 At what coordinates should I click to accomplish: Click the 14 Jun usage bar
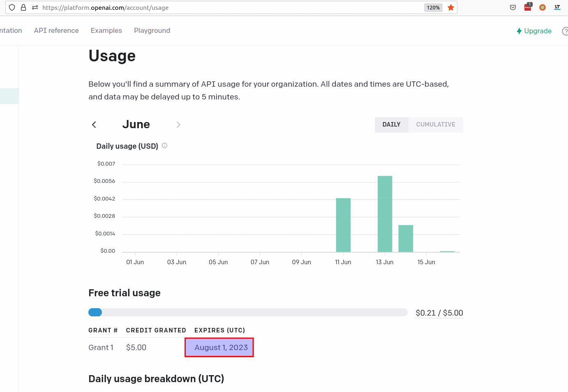point(406,238)
